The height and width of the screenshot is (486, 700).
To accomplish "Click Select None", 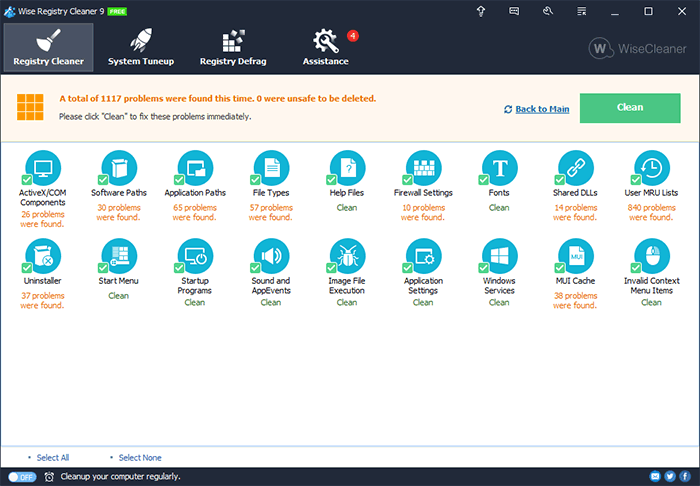I will (140, 457).
